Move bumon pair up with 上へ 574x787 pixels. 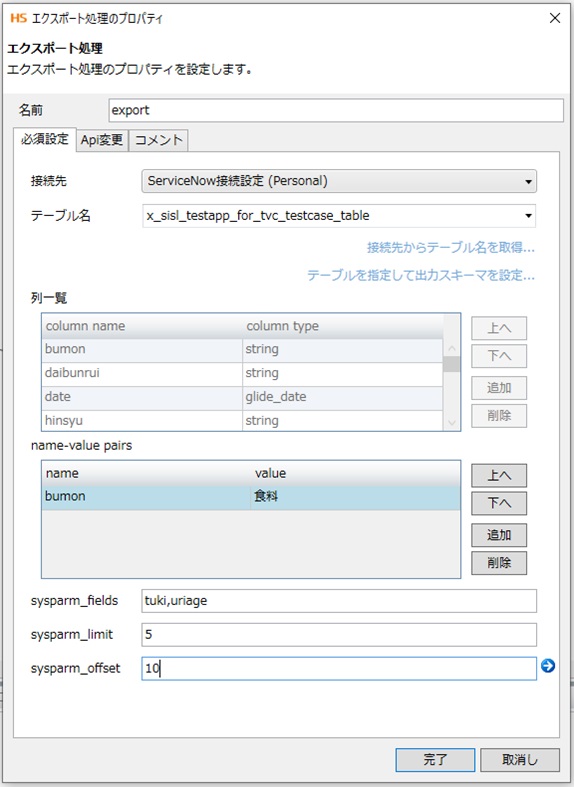pos(499,475)
